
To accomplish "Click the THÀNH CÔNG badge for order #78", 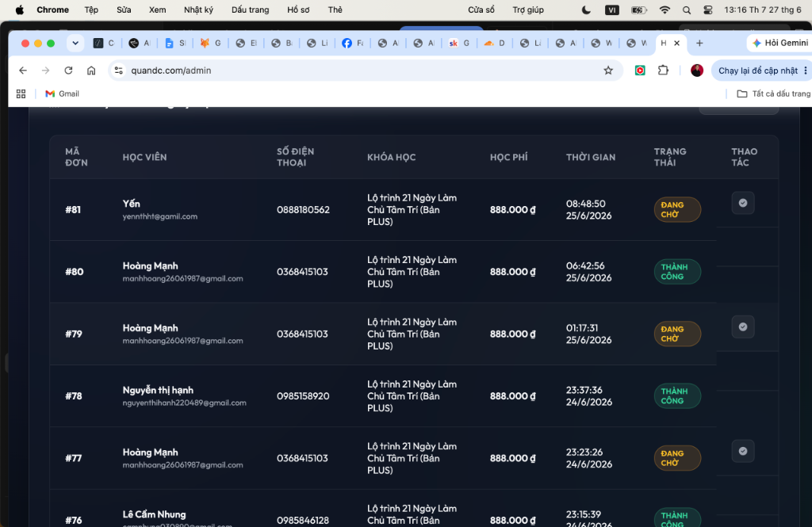I will (x=677, y=396).
